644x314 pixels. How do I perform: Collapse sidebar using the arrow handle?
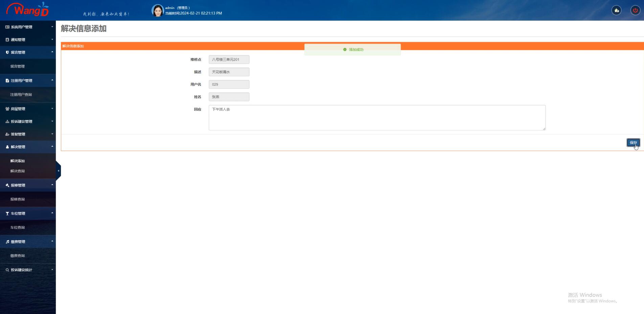(x=58, y=171)
